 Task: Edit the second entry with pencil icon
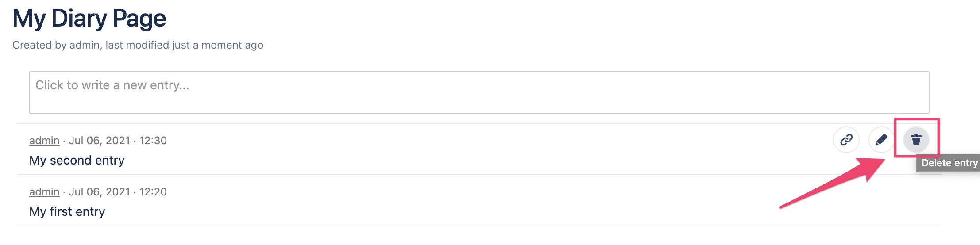881,140
